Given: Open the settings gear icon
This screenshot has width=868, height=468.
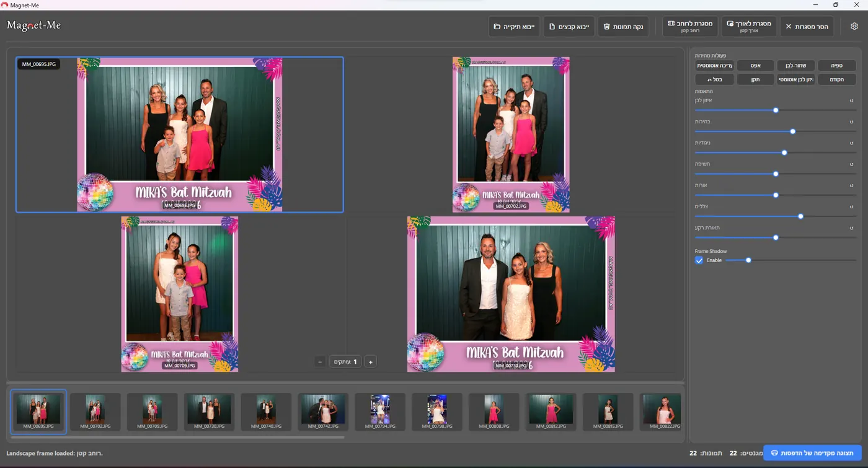Looking at the screenshot, I should (854, 27).
